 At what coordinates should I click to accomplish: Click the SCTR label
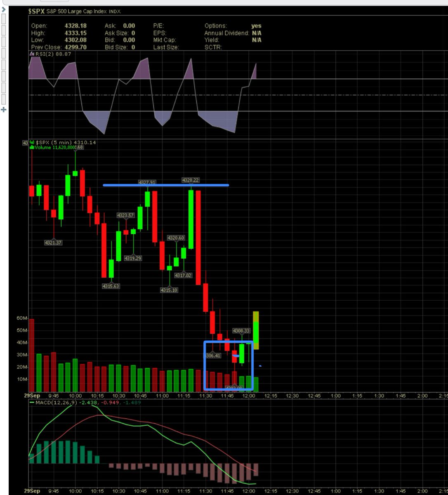213,47
